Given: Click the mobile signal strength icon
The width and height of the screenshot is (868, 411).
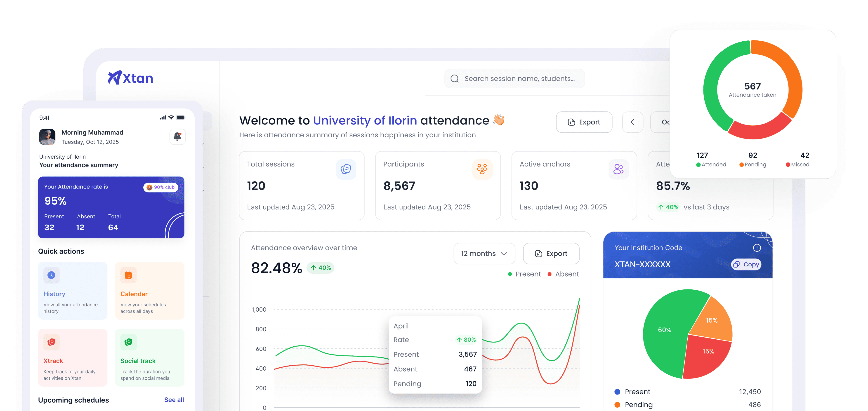Looking at the screenshot, I should 163,117.
